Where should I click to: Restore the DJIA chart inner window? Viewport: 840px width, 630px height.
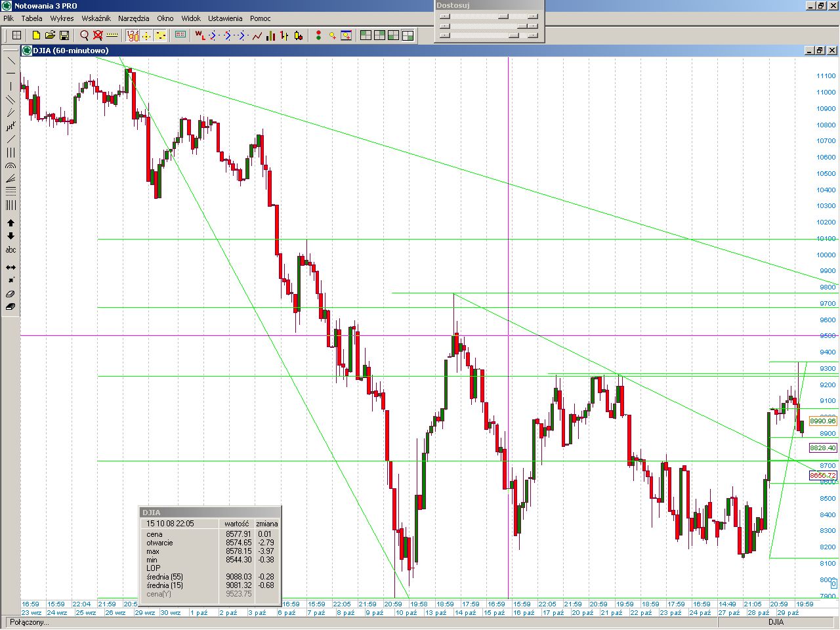820,51
